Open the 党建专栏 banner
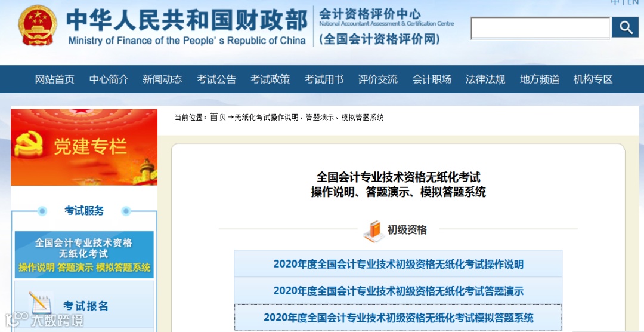The height and width of the screenshot is (332, 644). 84,147
